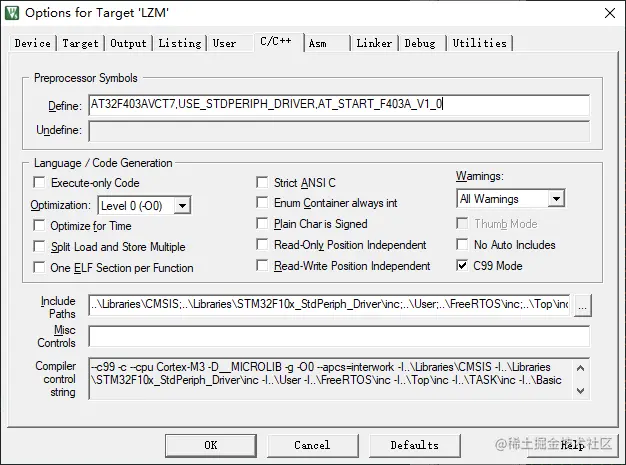Enable Execute-only Code checkbox

click(x=39, y=183)
